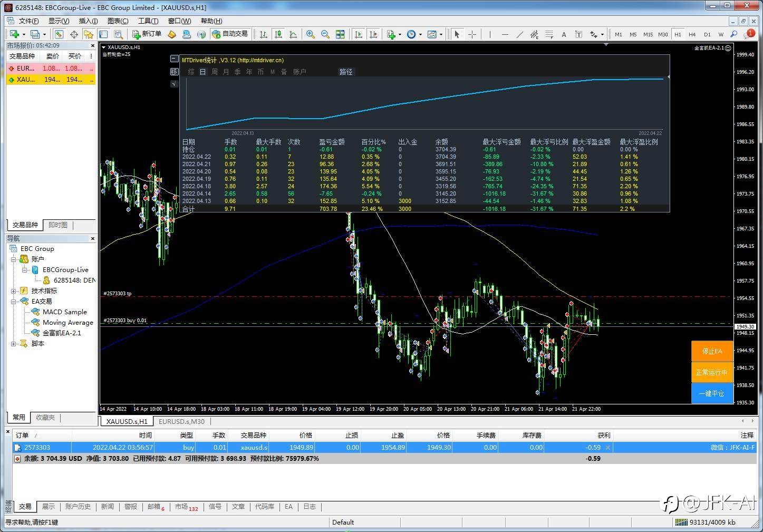The height and width of the screenshot is (532, 763).
Task: Switch to candlestick chart icon
Action: (278, 34)
